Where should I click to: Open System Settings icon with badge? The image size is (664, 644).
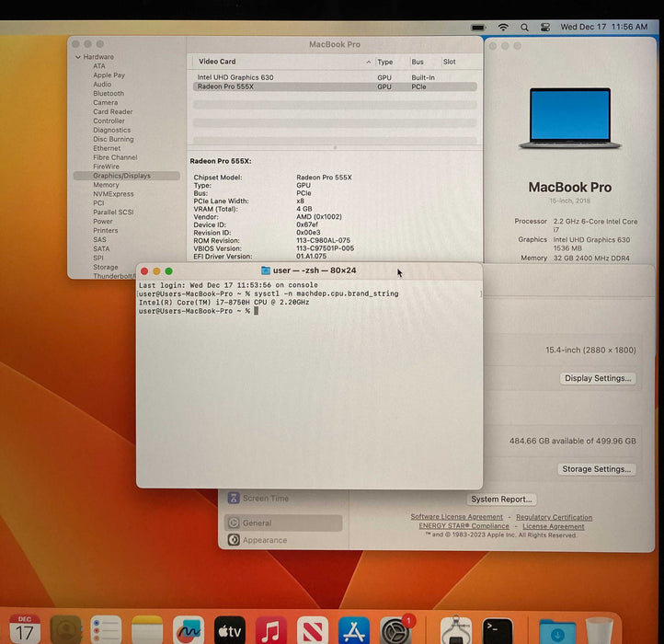click(395, 630)
